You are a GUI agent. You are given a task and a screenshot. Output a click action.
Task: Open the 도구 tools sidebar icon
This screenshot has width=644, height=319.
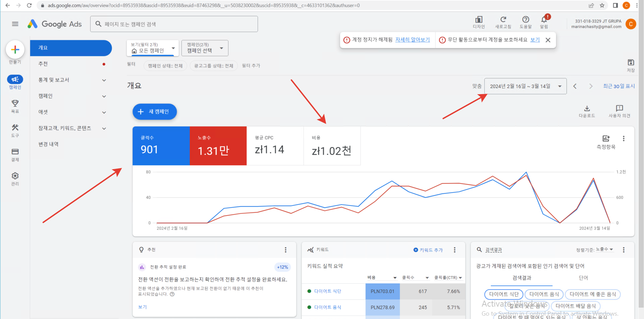pos(15,127)
